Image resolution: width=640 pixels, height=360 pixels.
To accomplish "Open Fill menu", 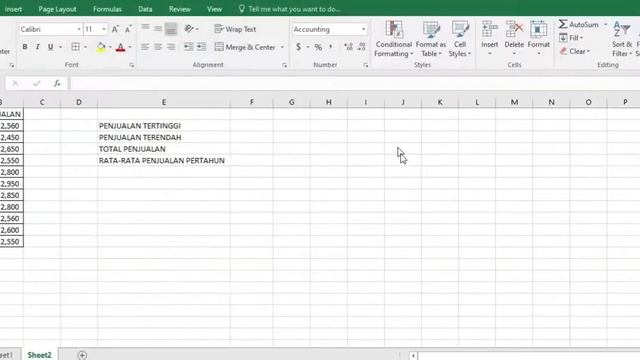I will (x=571, y=38).
